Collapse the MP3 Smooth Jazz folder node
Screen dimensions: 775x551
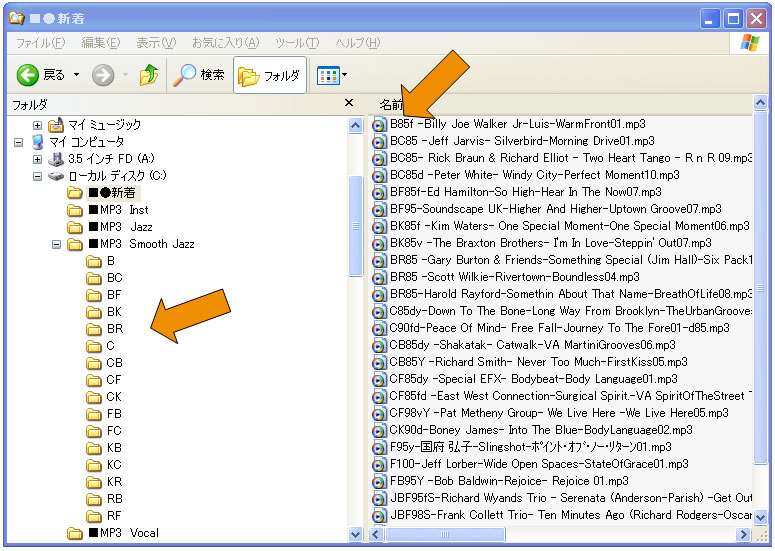(56, 244)
